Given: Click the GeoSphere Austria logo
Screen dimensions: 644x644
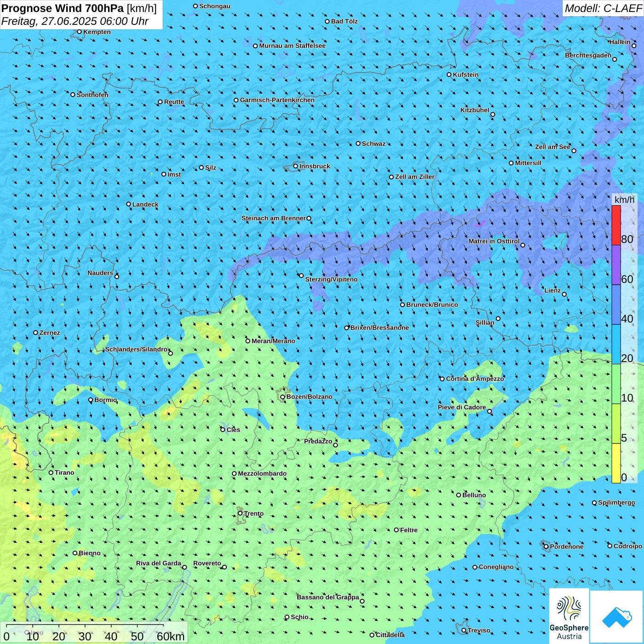Looking at the screenshot, I should 569,616.
